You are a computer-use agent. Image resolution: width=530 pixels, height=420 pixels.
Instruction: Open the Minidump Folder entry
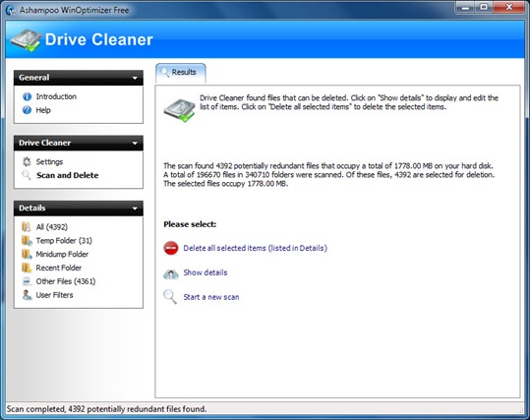coord(62,254)
